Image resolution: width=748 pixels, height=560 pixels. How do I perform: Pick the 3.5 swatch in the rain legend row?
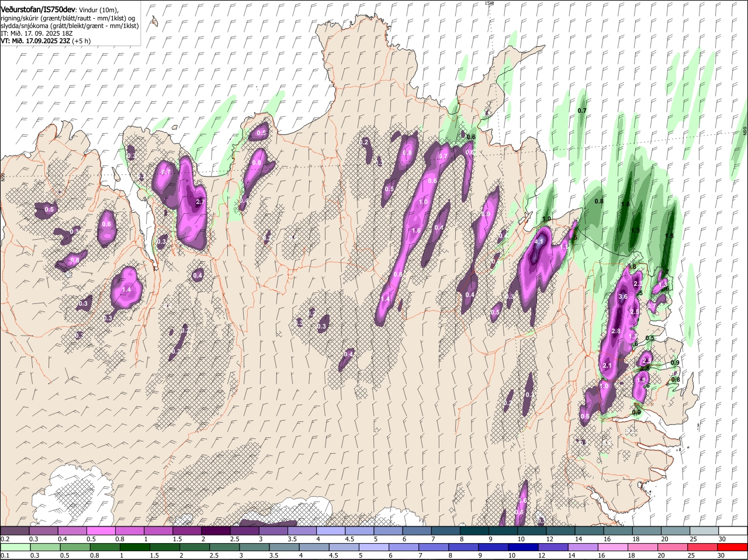pos(285,547)
